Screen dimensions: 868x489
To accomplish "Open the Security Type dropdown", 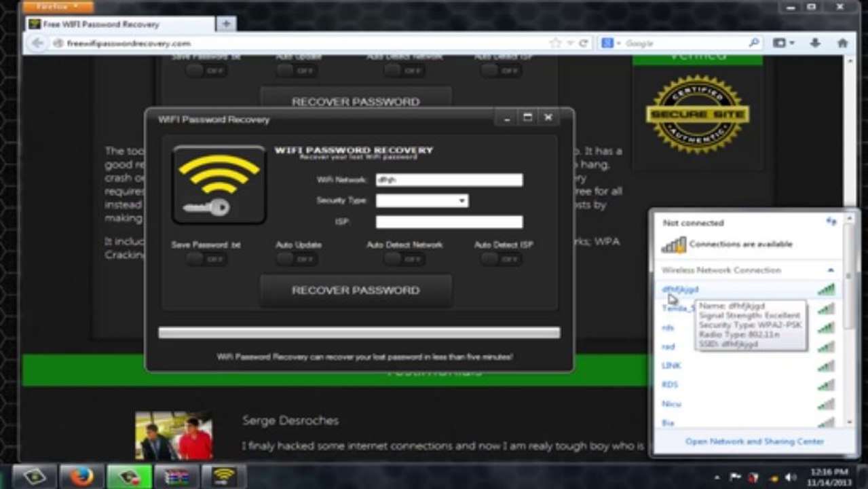I will (x=422, y=200).
